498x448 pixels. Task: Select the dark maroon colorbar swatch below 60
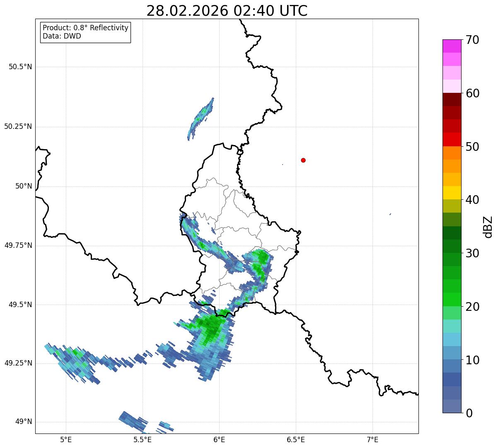452,99
